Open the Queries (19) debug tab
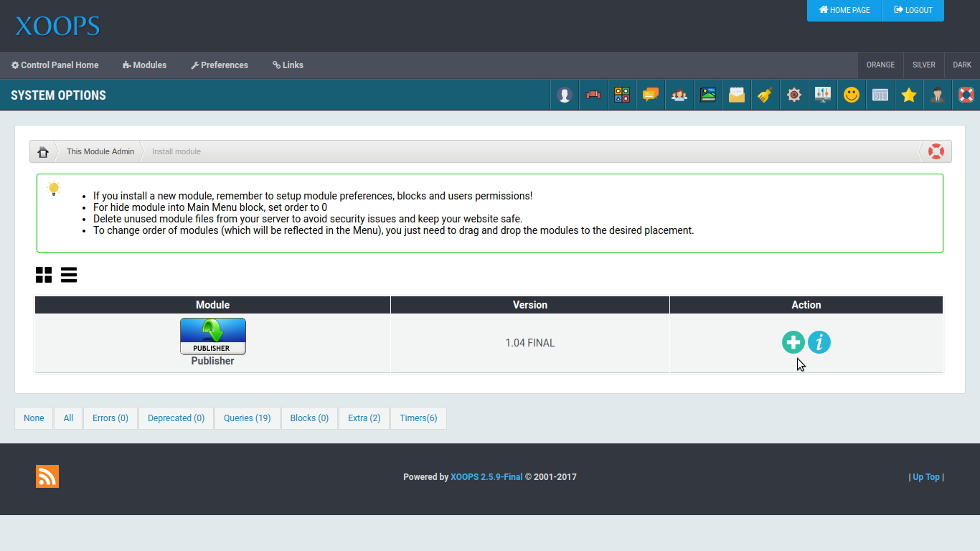The image size is (980, 551). (247, 418)
